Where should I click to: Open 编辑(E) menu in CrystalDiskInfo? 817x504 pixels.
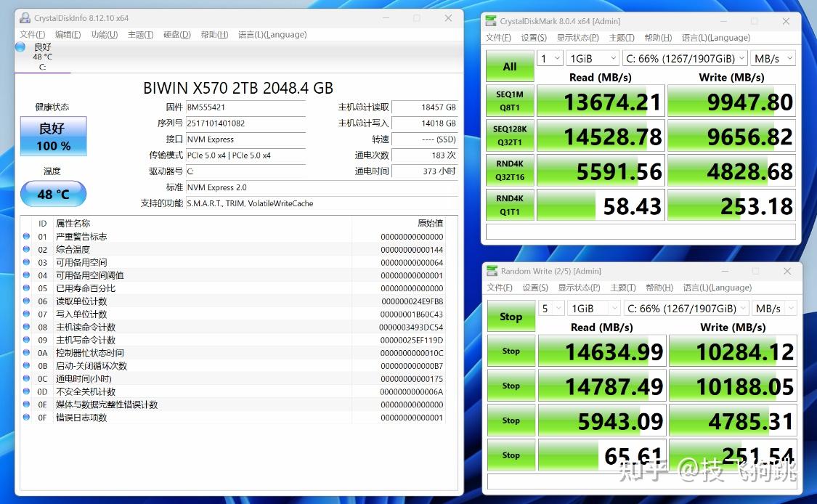68,34
